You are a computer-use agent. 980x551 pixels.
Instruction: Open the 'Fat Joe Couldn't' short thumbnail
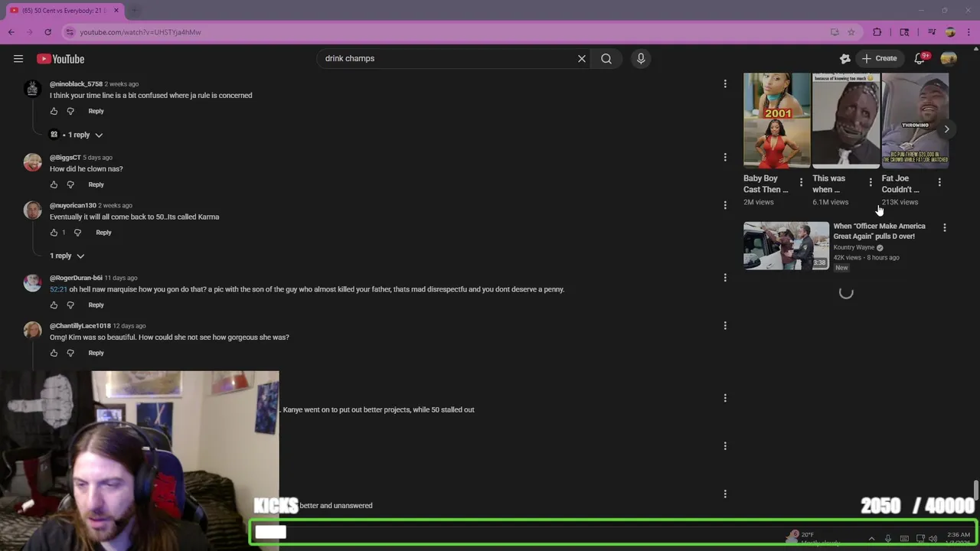coord(915,120)
